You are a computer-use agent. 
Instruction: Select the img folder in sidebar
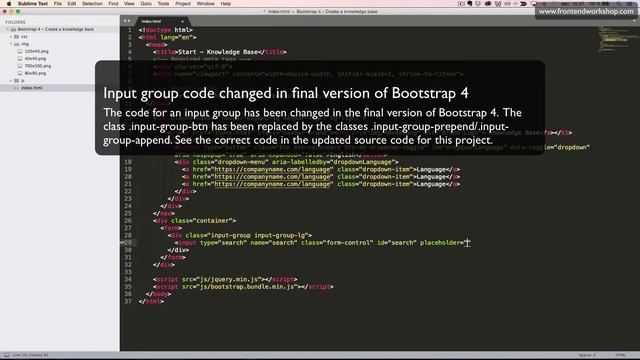25,44
